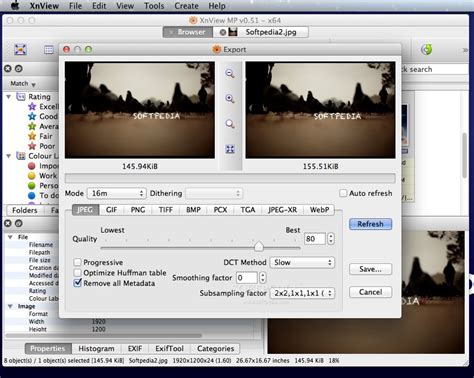Click the Colour Label category icon in the tree
Screen dimensions: 474x378
21,156
